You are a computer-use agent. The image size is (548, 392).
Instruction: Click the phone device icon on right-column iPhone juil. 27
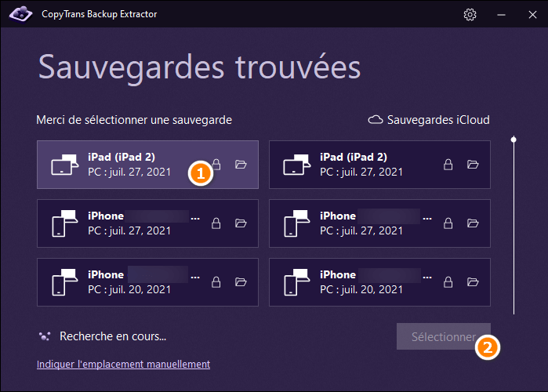pos(296,223)
